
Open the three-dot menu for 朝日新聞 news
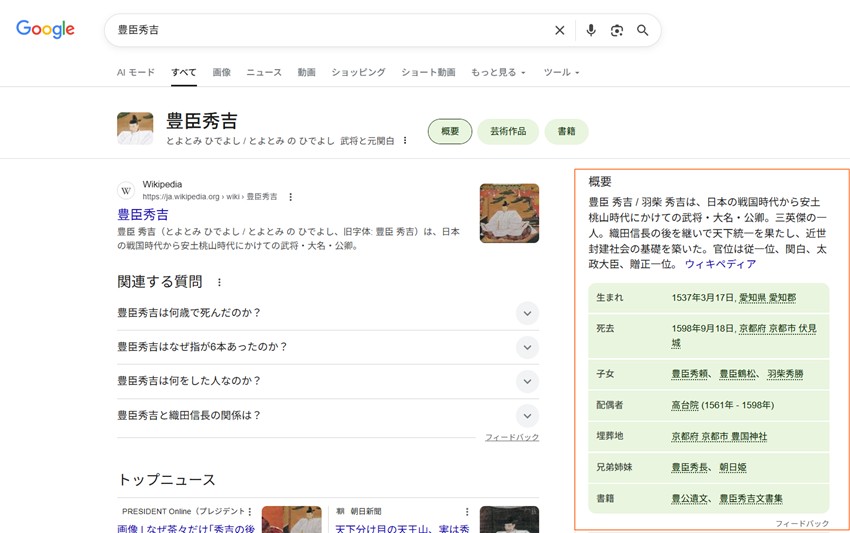[467, 511]
